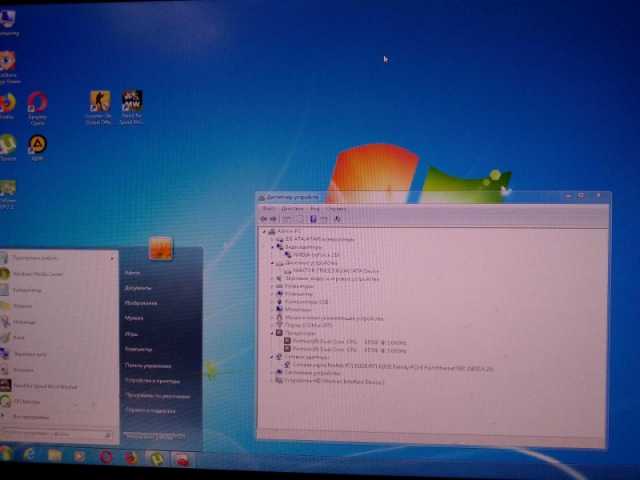The height and width of the screenshot is (480, 640).
Task: Collapse the root computer node in Device Manager
Action: [264, 232]
